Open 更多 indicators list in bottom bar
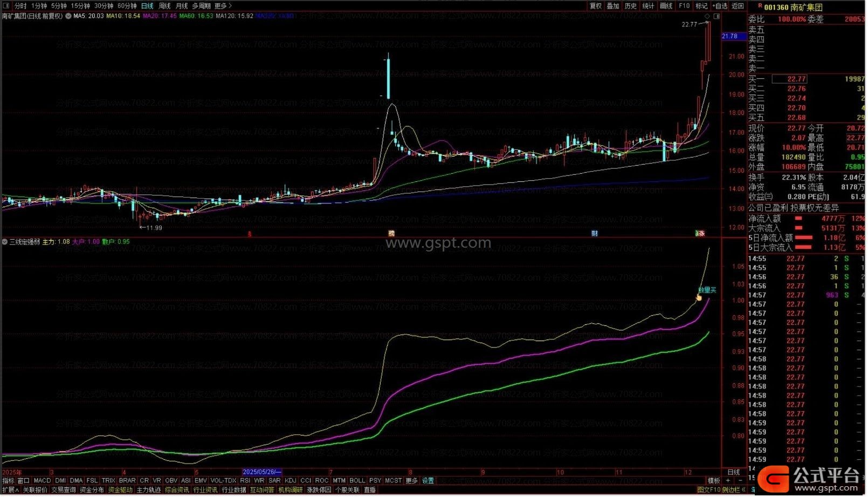Screen dimensions: 868x497 pyautogui.click(x=412, y=481)
